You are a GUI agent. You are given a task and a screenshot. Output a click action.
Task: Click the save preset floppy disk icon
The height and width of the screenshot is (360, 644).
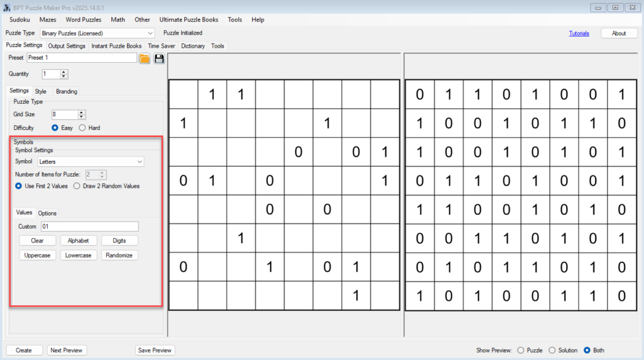coord(159,58)
